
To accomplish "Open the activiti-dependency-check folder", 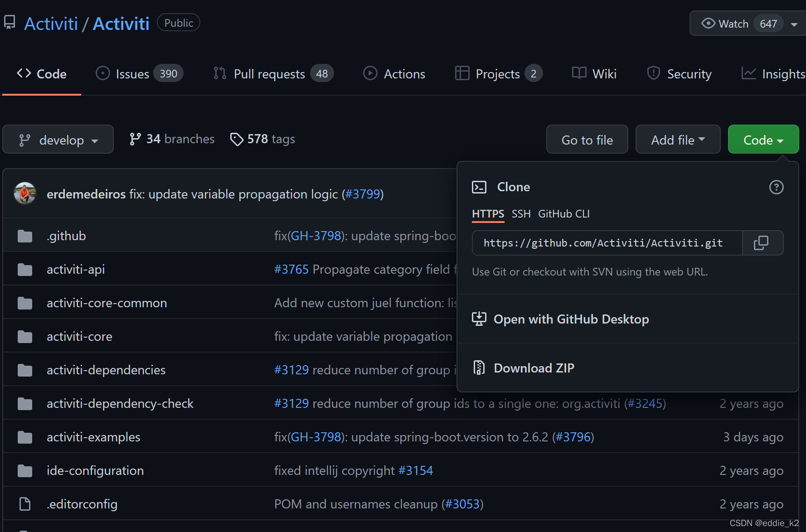I will tap(120, 404).
